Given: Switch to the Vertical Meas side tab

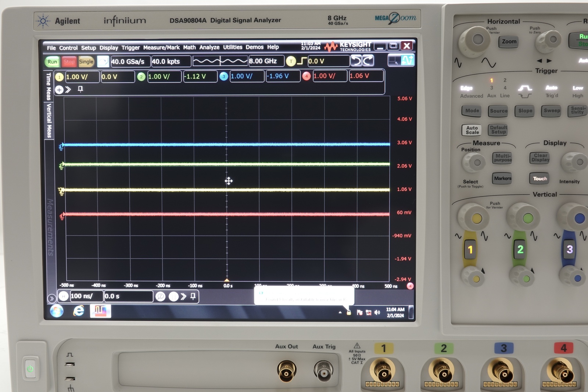Looking at the screenshot, I should [49, 121].
